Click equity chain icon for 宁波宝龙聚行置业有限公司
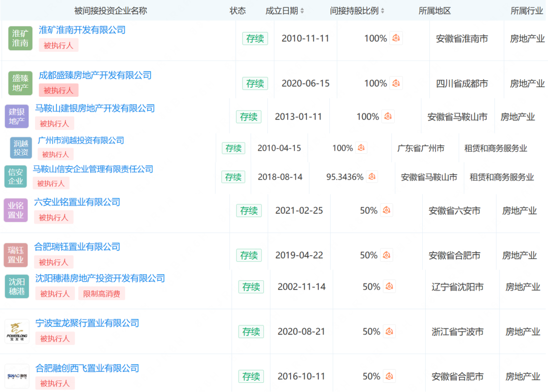This screenshot has width=548, height=392. click(389, 331)
